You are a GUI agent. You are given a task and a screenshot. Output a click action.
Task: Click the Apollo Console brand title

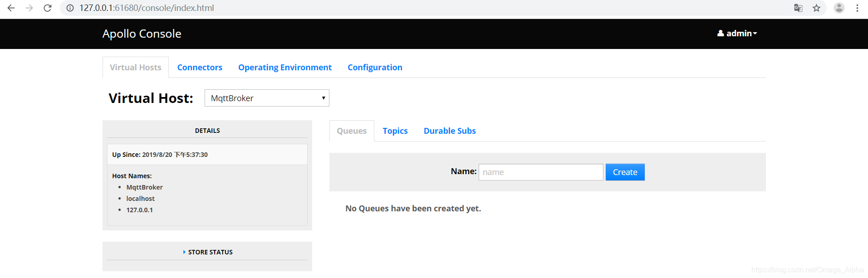click(x=142, y=34)
